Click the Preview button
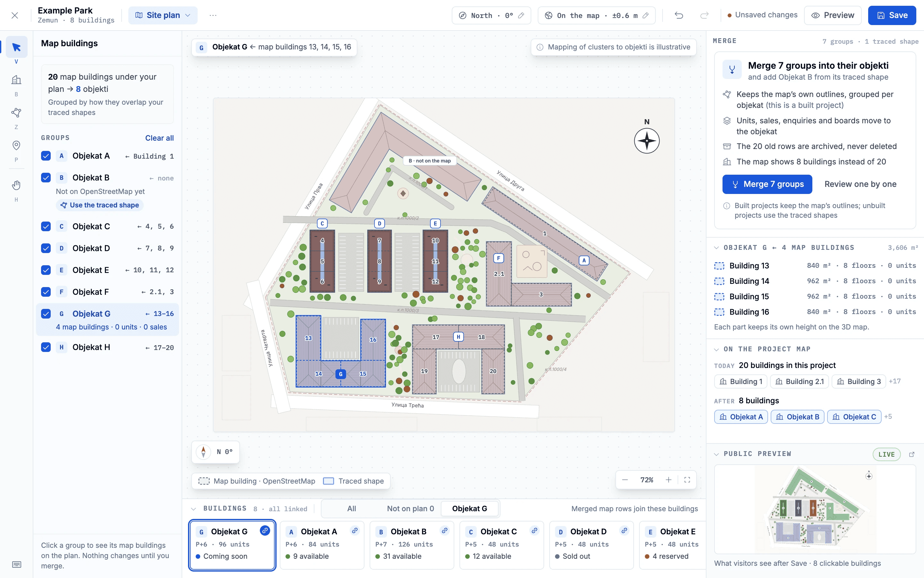This screenshot has height=578, width=924. (833, 15)
